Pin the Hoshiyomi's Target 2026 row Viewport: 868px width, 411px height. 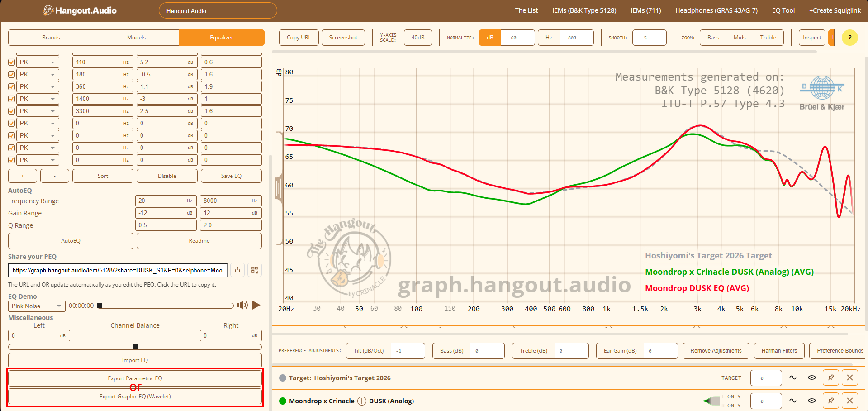[831, 378]
